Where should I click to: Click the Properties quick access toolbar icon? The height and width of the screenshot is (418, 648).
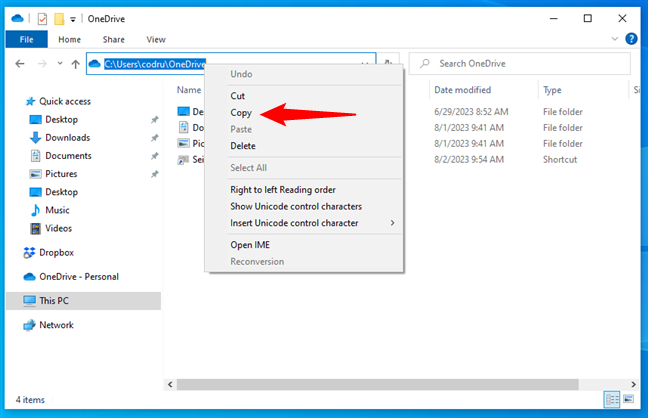[42, 19]
